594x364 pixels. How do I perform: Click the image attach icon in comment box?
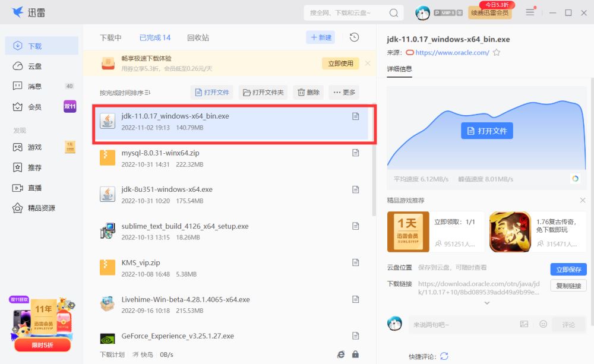coord(524,324)
